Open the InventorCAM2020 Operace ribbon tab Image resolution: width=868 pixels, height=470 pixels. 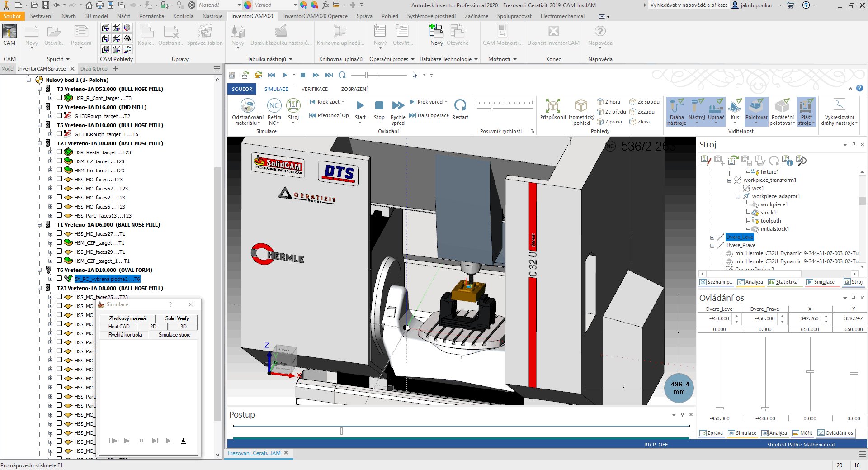click(315, 16)
